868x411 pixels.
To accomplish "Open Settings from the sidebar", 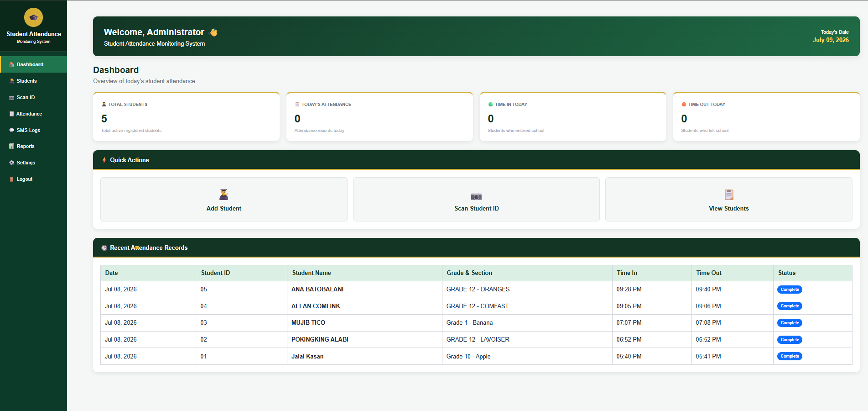I will (x=33, y=163).
